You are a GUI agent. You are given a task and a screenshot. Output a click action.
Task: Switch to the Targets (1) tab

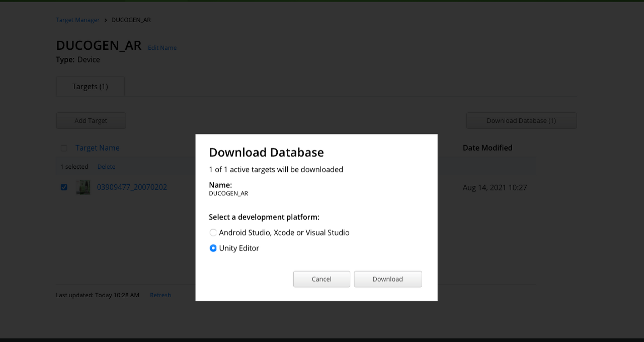[x=90, y=87]
